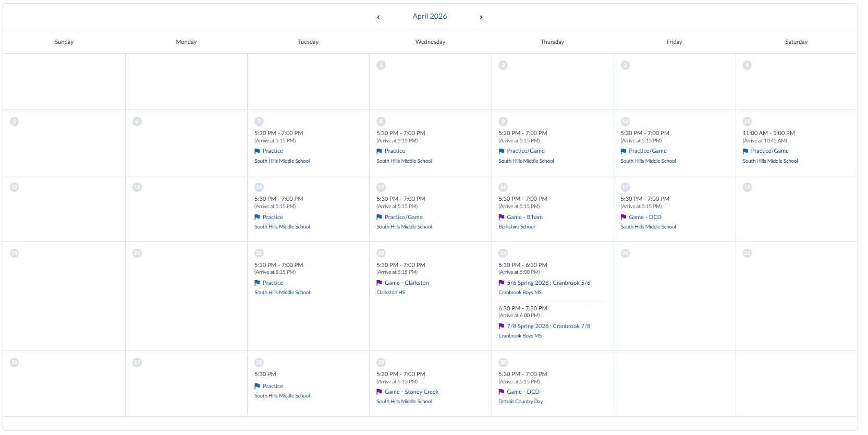
Task: Go to the previous month arrow
Action: coord(378,17)
